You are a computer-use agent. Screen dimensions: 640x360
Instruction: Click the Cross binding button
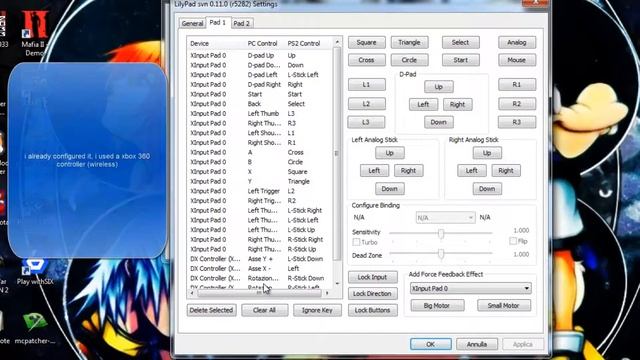[367, 60]
